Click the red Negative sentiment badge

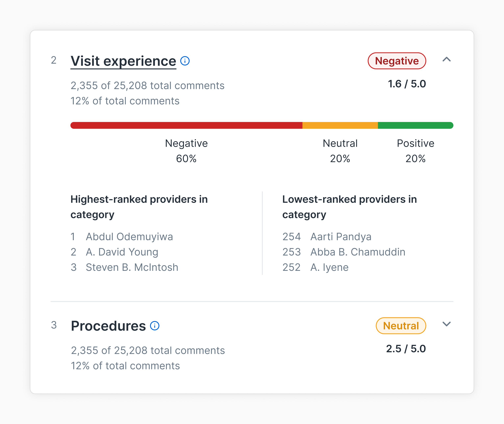tap(397, 61)
